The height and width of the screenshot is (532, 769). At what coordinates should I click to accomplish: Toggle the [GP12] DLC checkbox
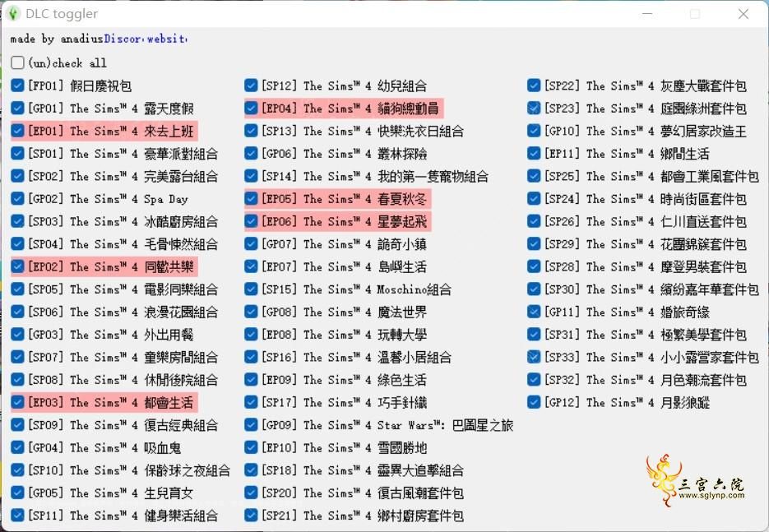534,402
